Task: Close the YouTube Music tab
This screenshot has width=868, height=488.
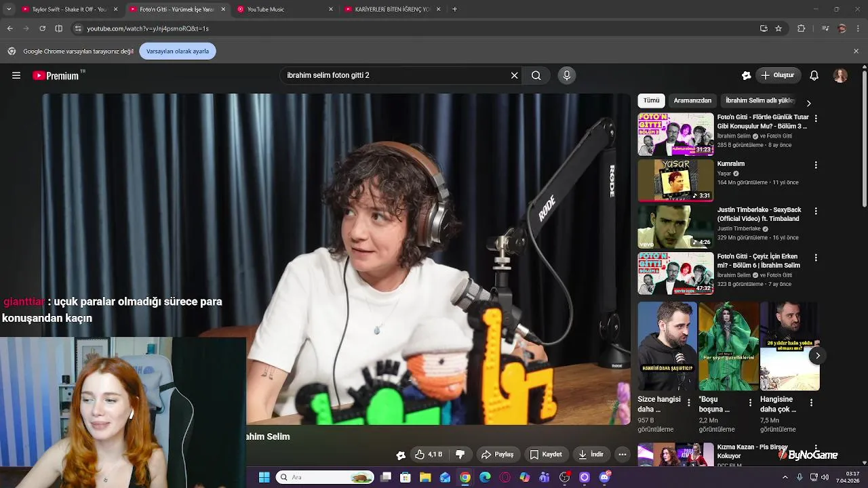Action: (x=331, y=9)
